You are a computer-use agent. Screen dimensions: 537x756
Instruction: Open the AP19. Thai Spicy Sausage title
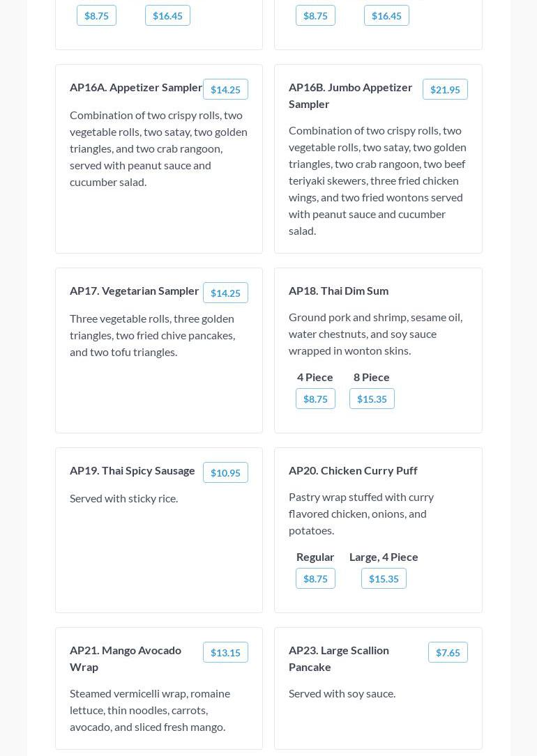(133, 470)
